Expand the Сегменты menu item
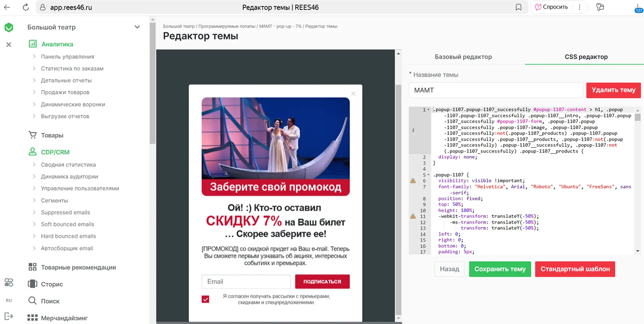Screen dimensions: 644x324 coord(55,200)
